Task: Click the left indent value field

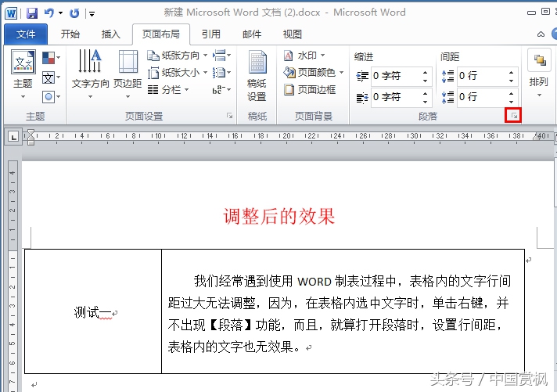Action: (395, 76)
